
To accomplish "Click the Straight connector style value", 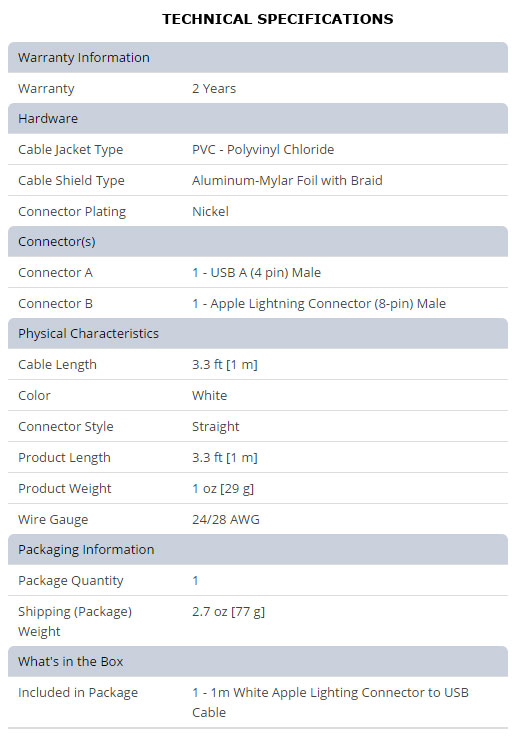I will coord(216,426).
